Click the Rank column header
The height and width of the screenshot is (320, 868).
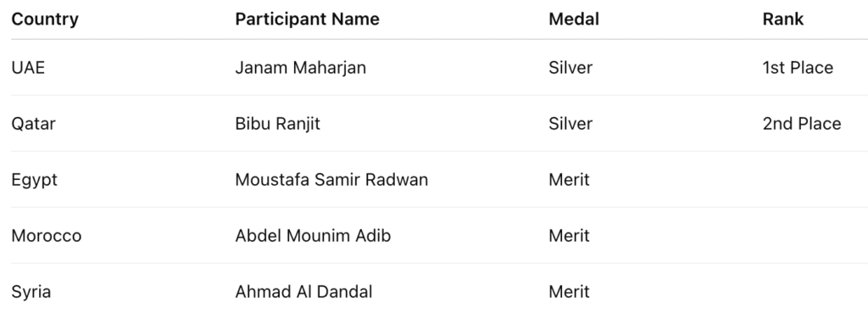[x=782, y=19]
